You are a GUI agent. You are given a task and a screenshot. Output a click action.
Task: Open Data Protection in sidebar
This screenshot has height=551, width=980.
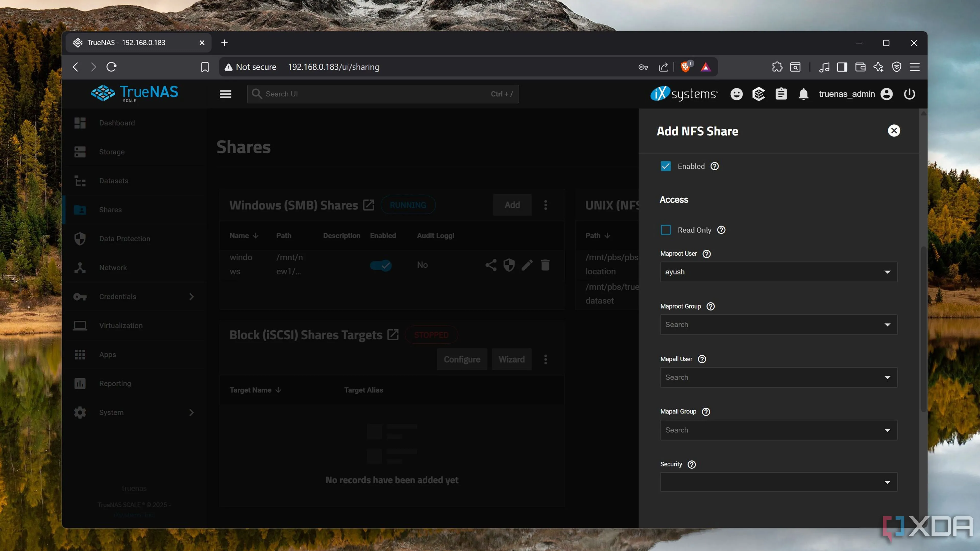134,239
